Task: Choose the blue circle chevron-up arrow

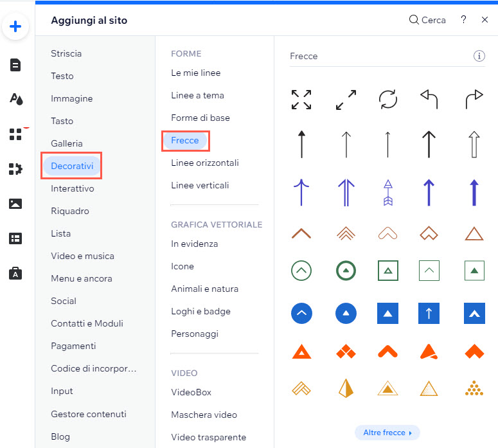Action: (301, 313)
